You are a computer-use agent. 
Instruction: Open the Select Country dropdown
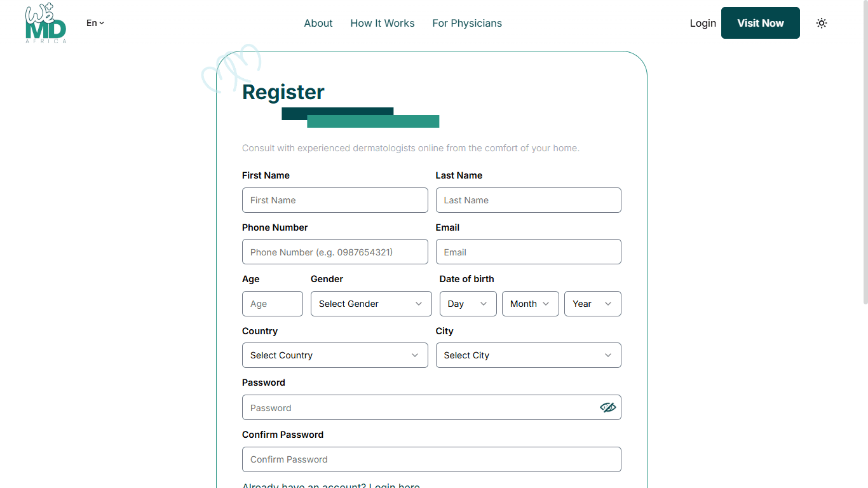click(335, 355)
